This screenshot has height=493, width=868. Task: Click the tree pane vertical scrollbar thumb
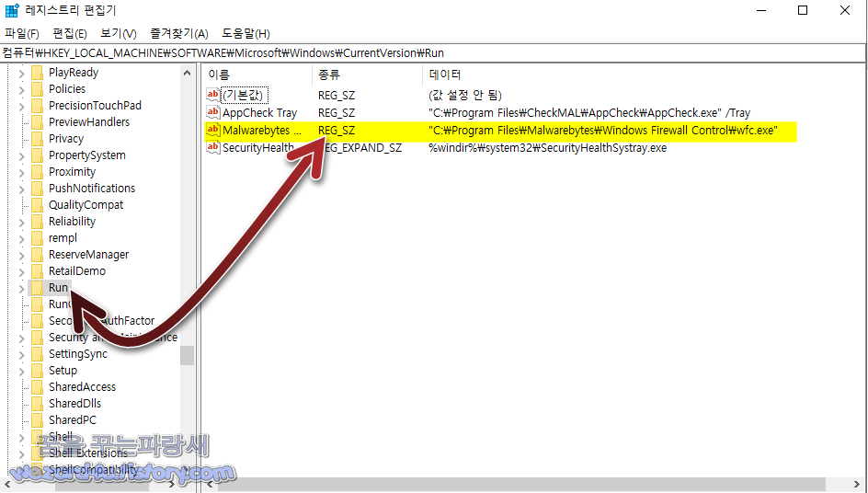tap(187, 355)
